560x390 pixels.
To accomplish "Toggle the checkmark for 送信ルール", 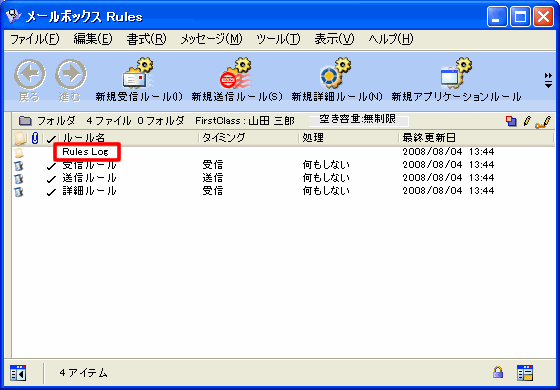I will (x=51, y=179).
